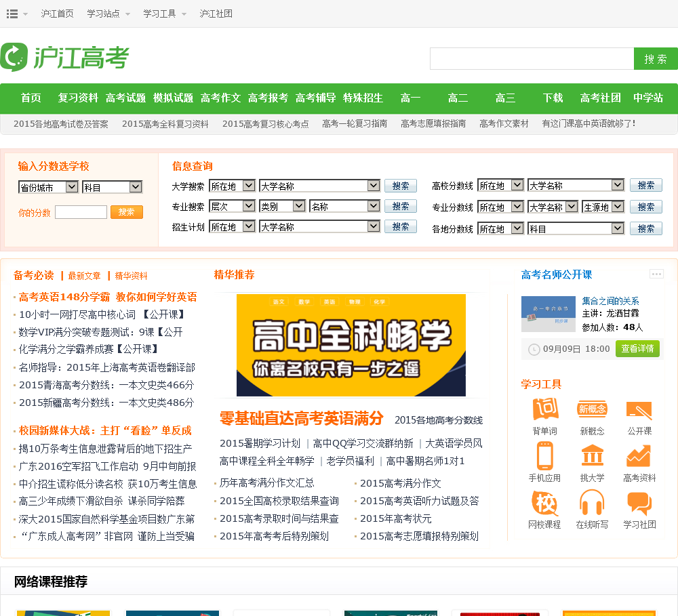Open 零基础直达高考英语满分 headline

tap(302, 418)
